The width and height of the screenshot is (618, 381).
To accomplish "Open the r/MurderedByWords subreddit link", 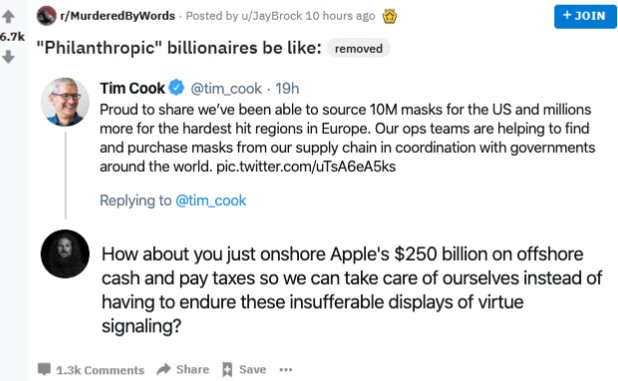I will point(117,16).
